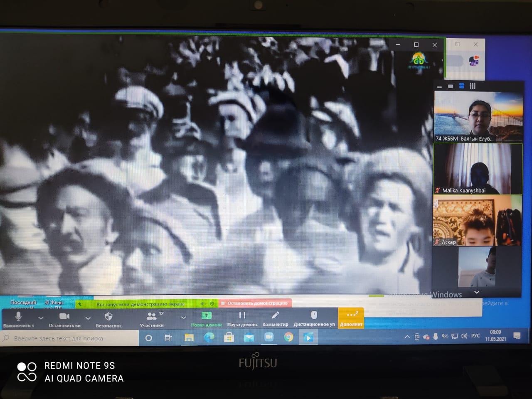The width and height of the screenshot is (532, 399).
Task: Expand audio options arrow beside microphone
Action: tap(41, 318)
